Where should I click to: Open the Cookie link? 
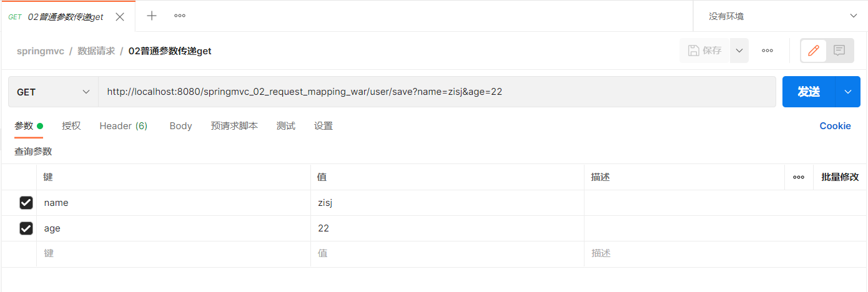835,126
